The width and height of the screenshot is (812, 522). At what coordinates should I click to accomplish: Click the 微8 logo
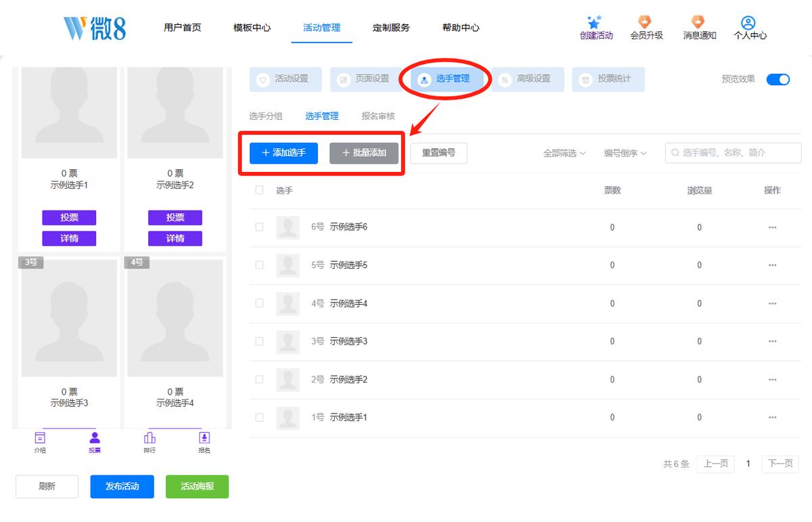pos(94,28)
